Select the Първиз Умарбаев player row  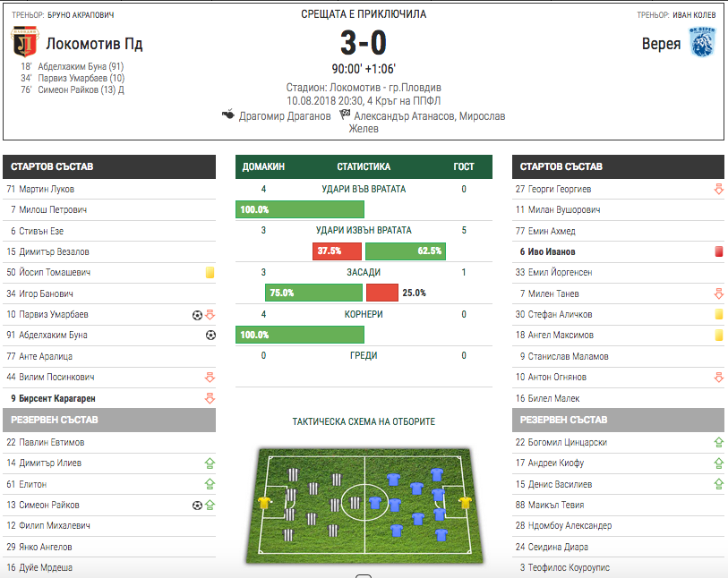(109, 315)
